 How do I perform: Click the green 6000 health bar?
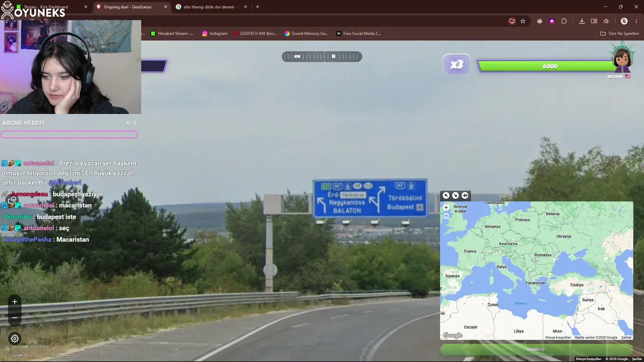[550, 66]
